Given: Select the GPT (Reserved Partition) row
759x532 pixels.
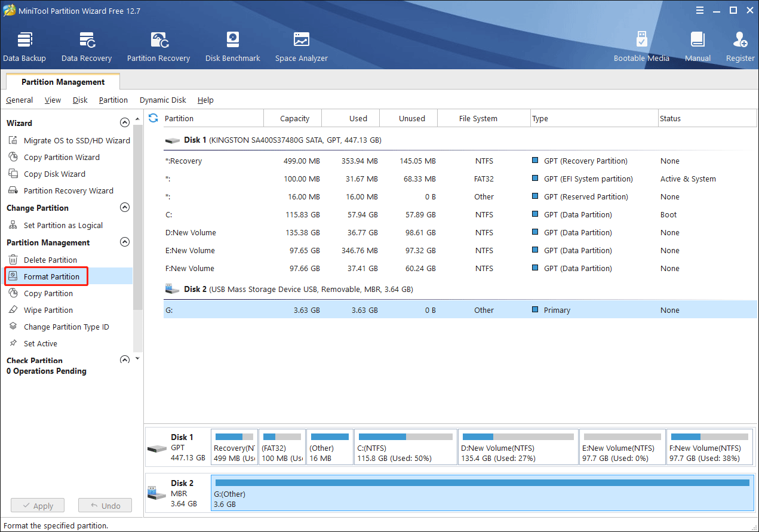Looking at the screenshot, I should click(460, 196).
